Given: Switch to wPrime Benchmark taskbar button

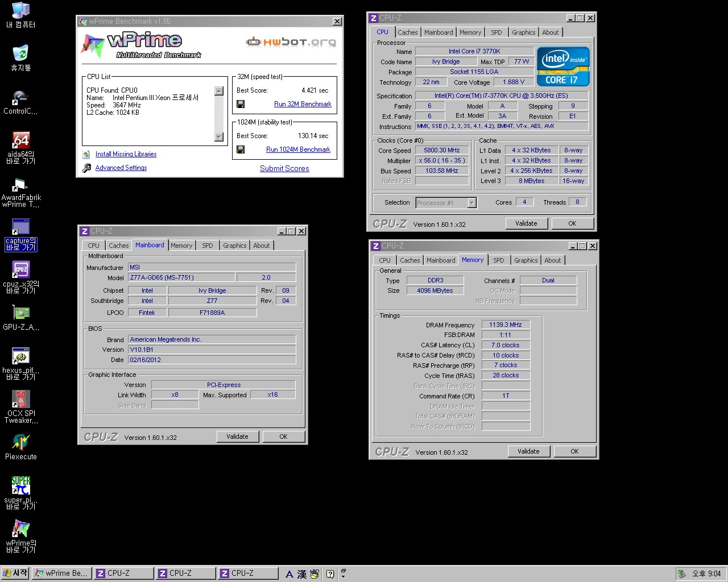Looking at the screenshot, I should click(x=61, y=573).
